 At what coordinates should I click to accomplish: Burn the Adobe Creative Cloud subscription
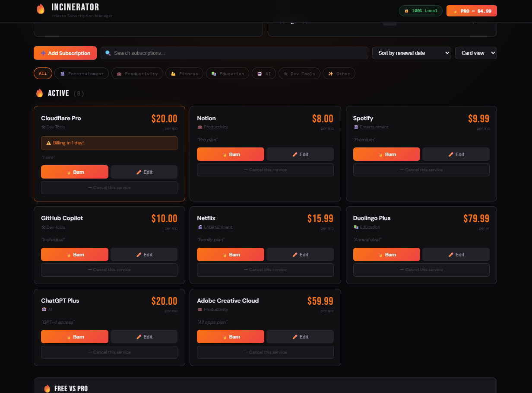point(231,337)
